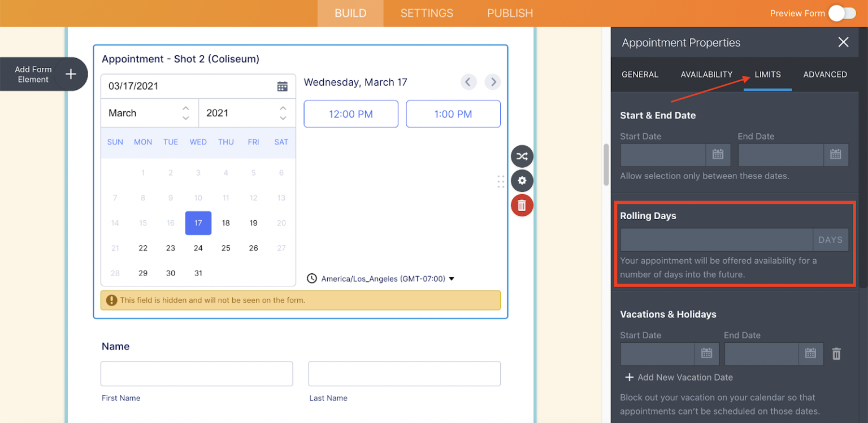This screenshot has width=868, height=423.
Task: Open the appointment field gear settings
Action: (x=522, y=180)
